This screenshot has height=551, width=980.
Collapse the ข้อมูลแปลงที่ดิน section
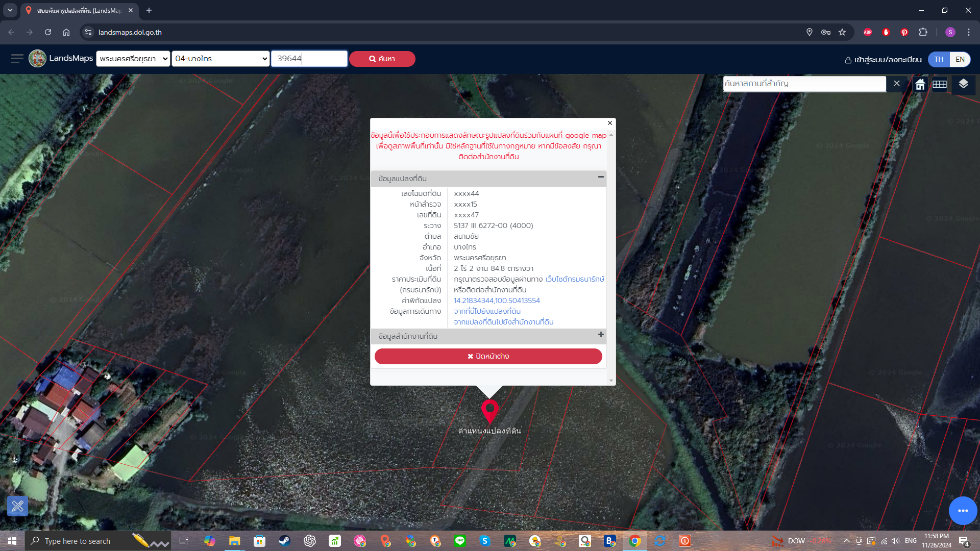tap(601, 177)
